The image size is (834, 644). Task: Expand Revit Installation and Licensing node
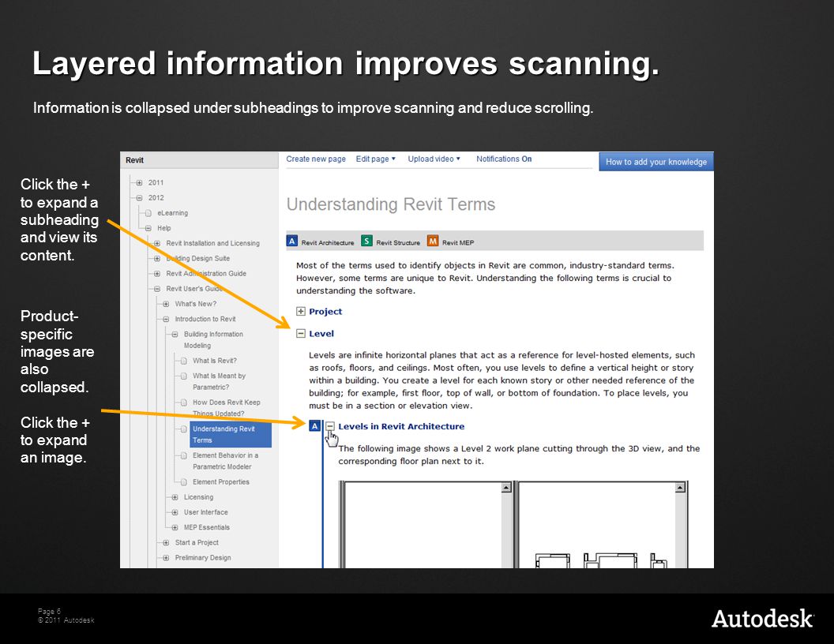pos(157,243)
